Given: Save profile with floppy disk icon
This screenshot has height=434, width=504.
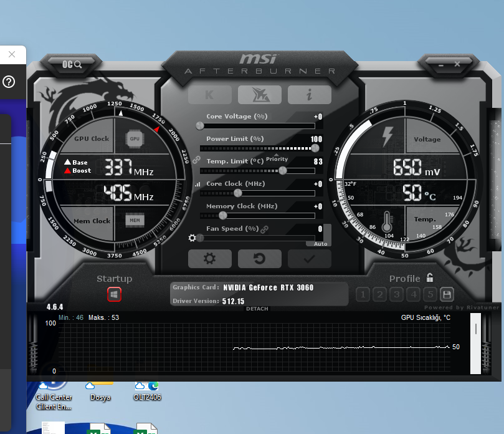Looking at the screenshot, I should coord(447,294).
